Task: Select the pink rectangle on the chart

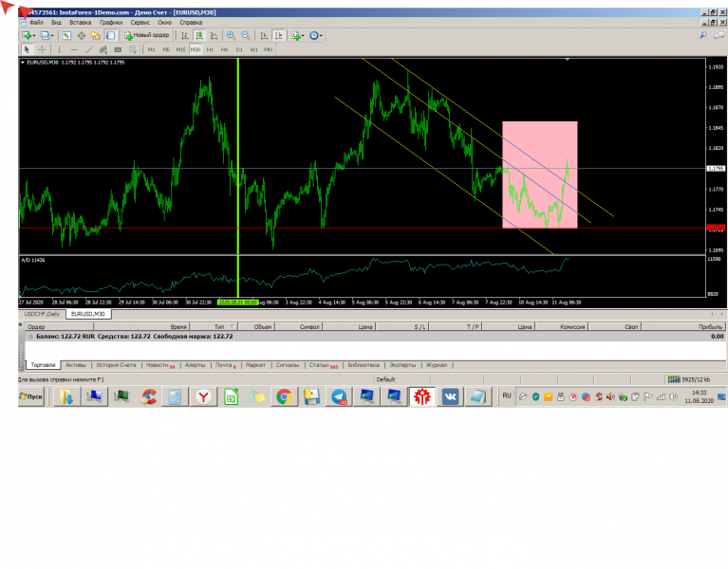Action: (539, 174)
